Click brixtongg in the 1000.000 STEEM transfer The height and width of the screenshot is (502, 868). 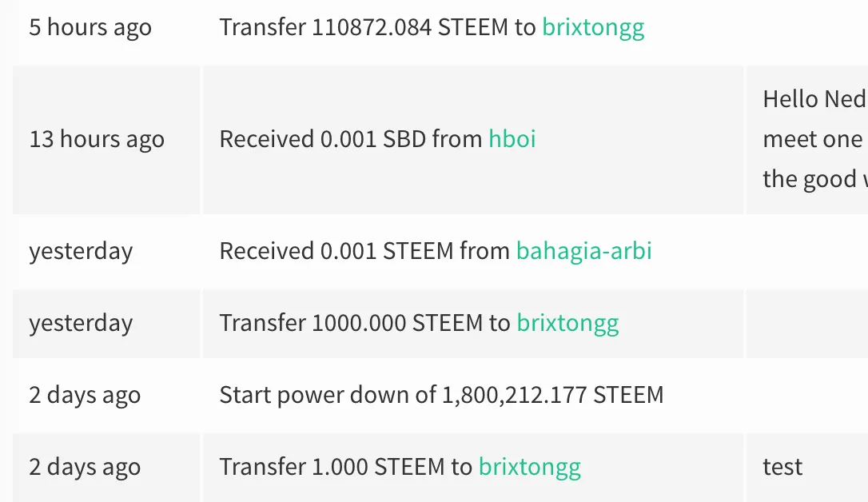(x=567, y=324)
